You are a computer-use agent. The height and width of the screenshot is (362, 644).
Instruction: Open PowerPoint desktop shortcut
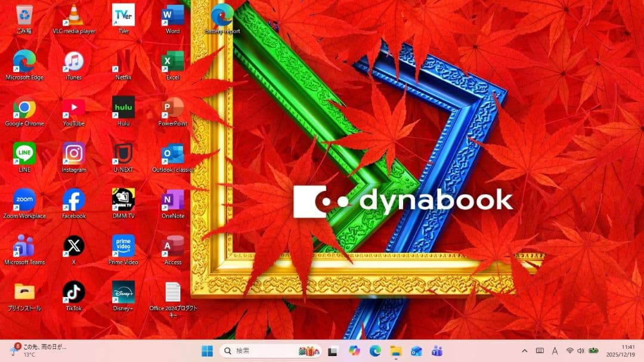172,111
